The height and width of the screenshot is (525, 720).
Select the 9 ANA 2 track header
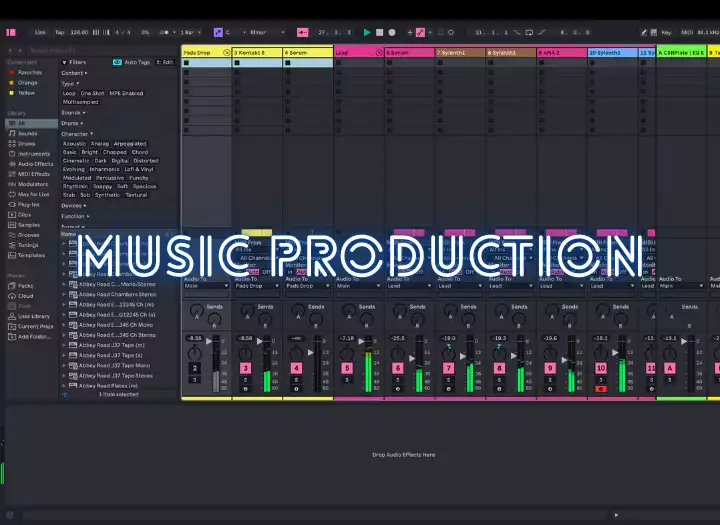click(x=562, y=53)
